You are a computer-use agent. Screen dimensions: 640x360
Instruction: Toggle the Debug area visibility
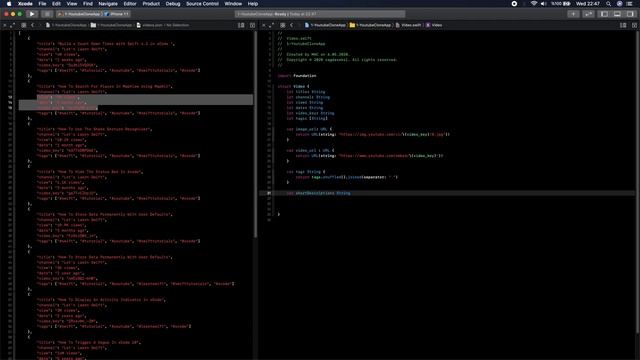point(617,14)
